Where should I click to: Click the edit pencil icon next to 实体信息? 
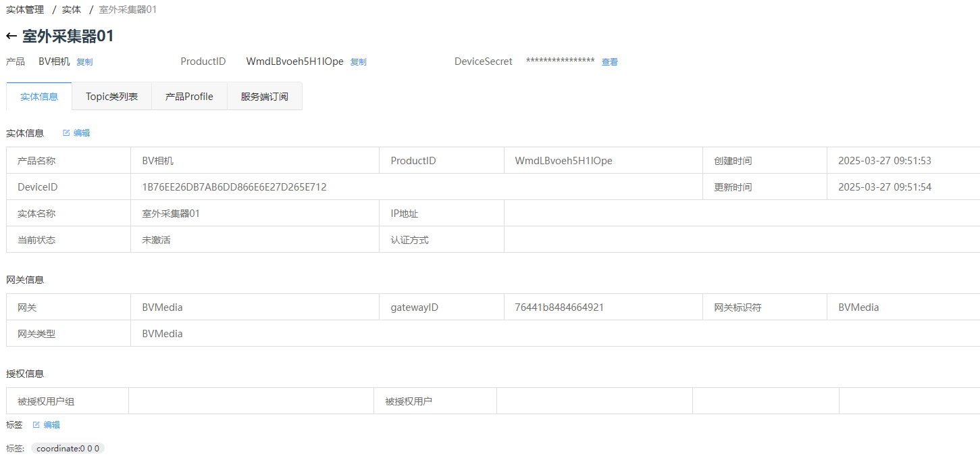66,133
